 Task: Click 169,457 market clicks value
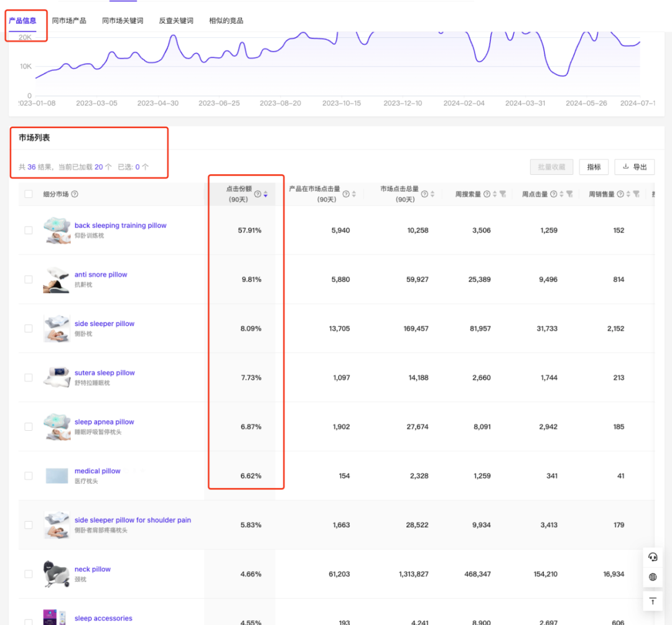[x=416, y=328]
